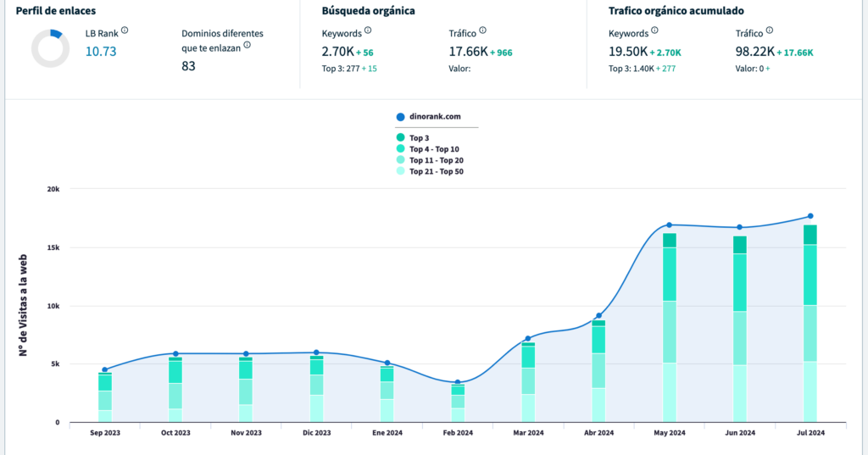This screenshot has height=455, width=868.
Task: Click the May 2024 line data point
Action: coord(670,225)
